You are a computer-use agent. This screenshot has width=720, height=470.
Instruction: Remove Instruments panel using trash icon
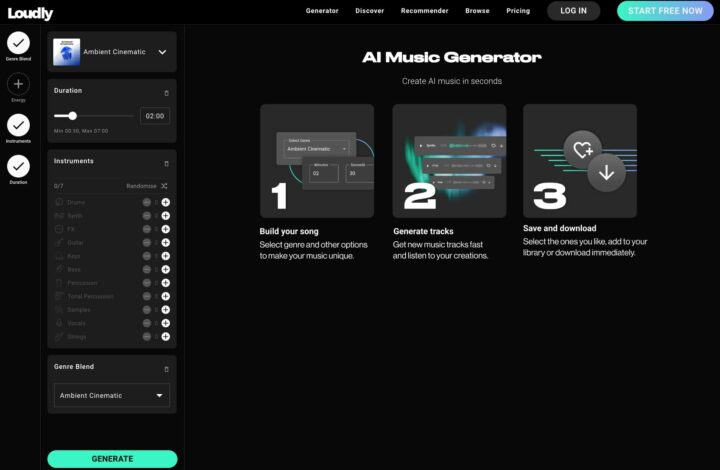pyautogui.click(x=166, y=162)
